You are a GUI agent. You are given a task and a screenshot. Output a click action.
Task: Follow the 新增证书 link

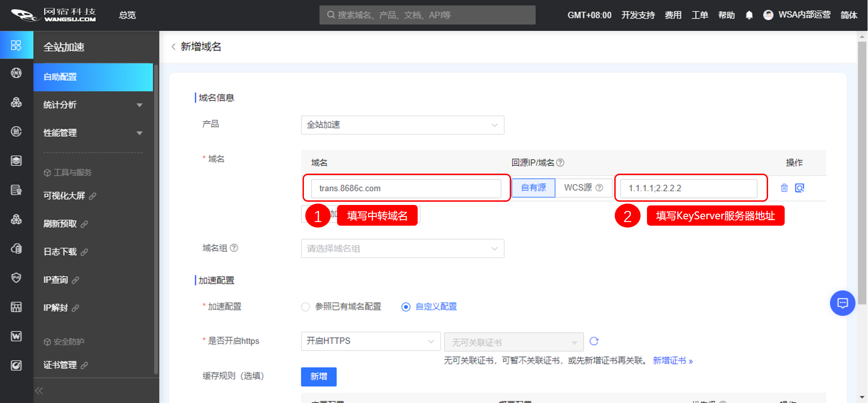click(673, 361)
